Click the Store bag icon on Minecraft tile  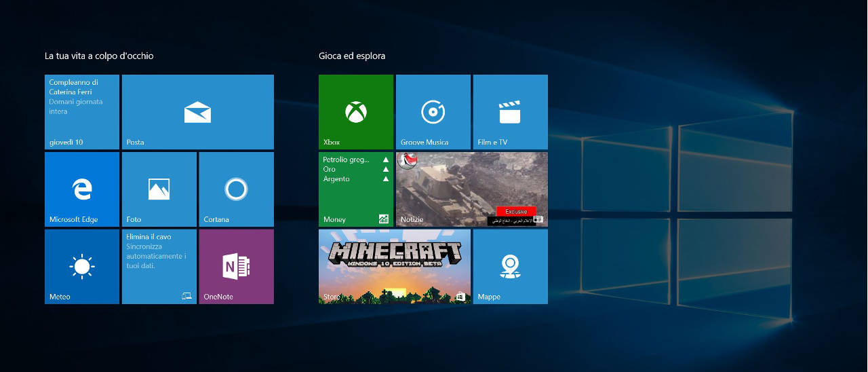(x=461, y=297)
